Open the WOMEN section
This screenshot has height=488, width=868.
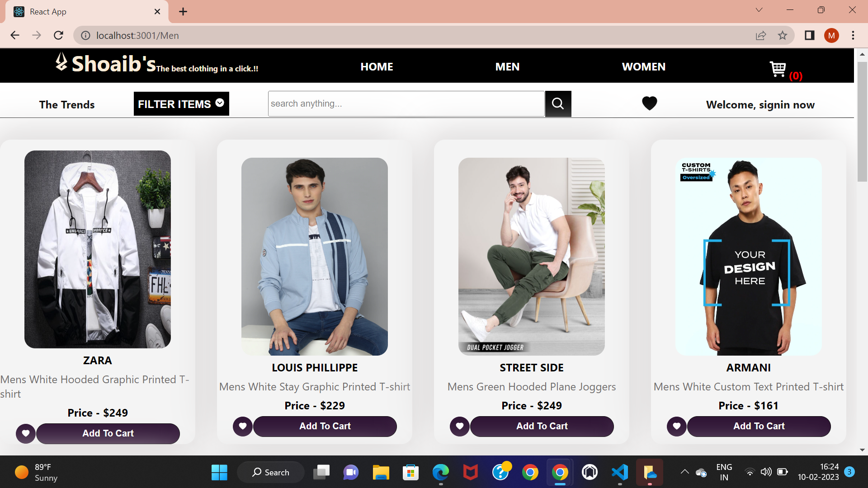point(643,66)
